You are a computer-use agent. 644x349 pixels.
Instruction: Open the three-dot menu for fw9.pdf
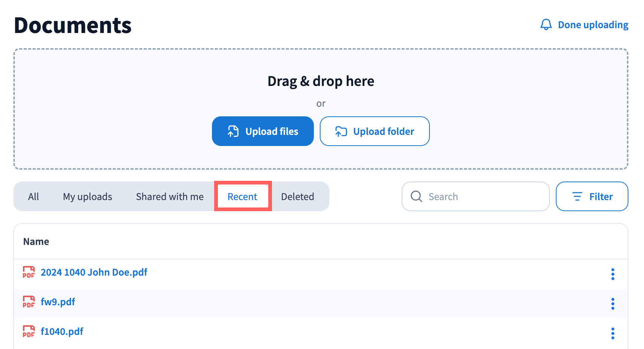613,304
